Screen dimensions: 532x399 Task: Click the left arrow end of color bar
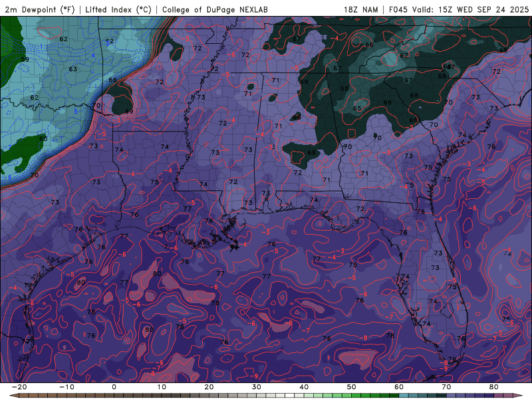pos(13,396)
